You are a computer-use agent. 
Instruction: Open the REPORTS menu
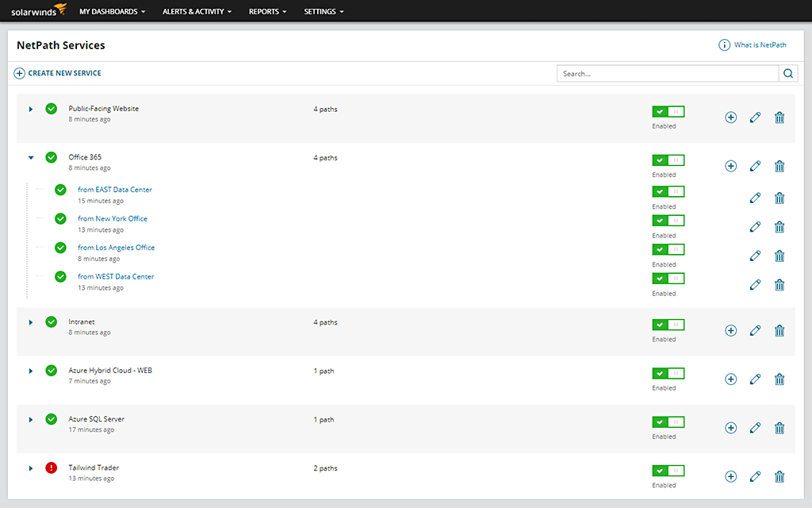[x=267, y=11]
